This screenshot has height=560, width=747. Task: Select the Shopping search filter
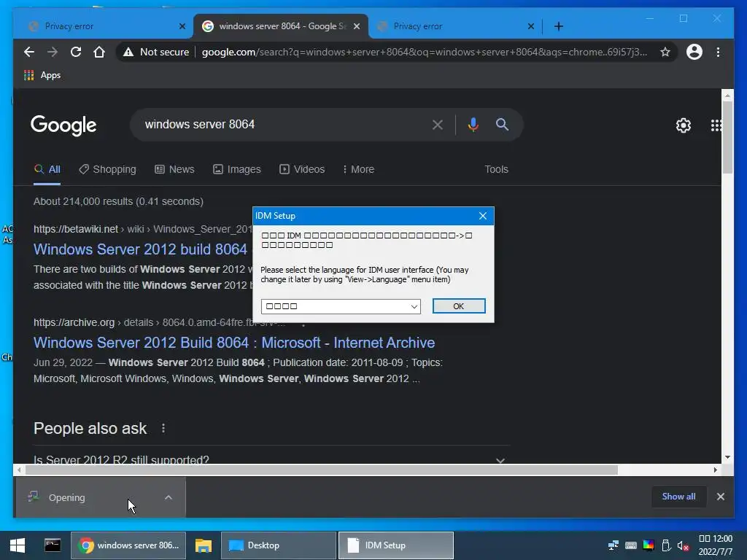108,169
